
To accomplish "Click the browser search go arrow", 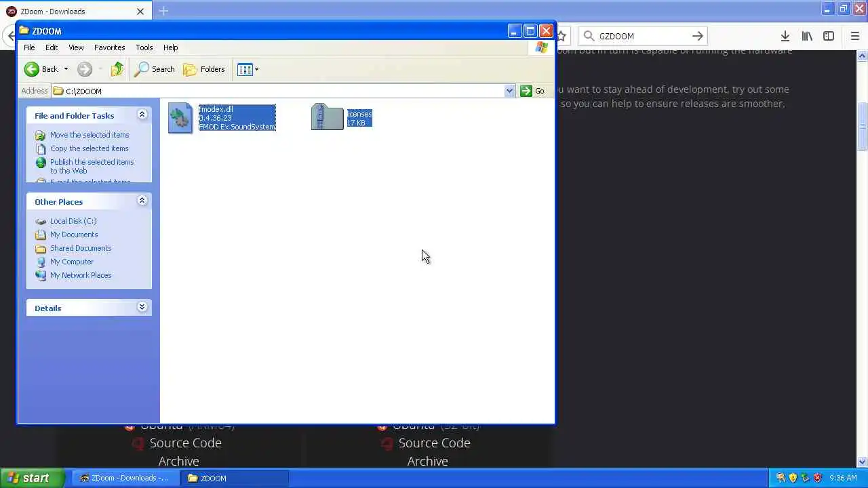I will click(x=697, y=36).
